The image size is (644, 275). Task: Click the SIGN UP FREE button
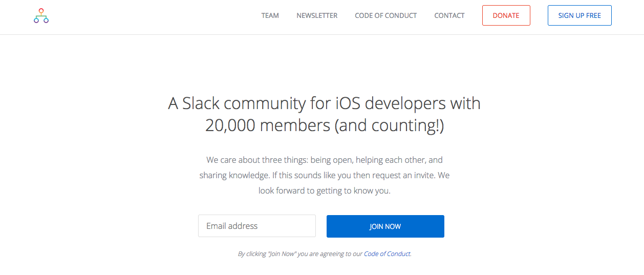pyautogui.click(x=579, y=15)
